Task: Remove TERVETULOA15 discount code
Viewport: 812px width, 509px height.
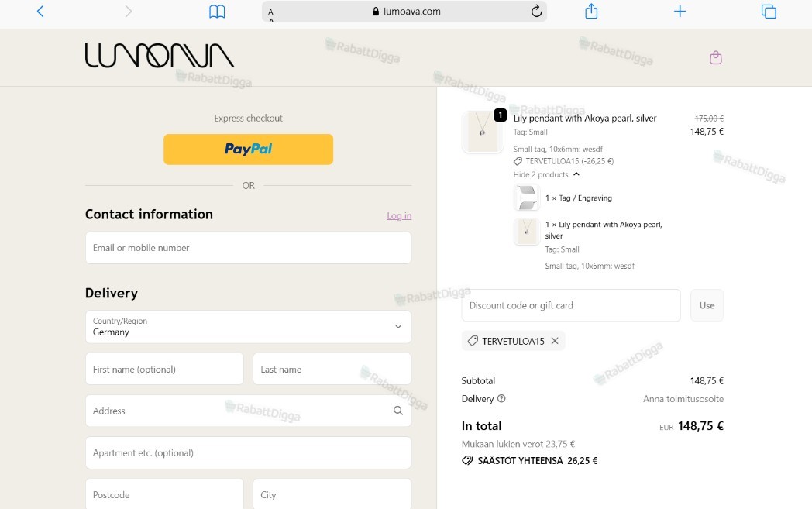Action: (555, 341)
